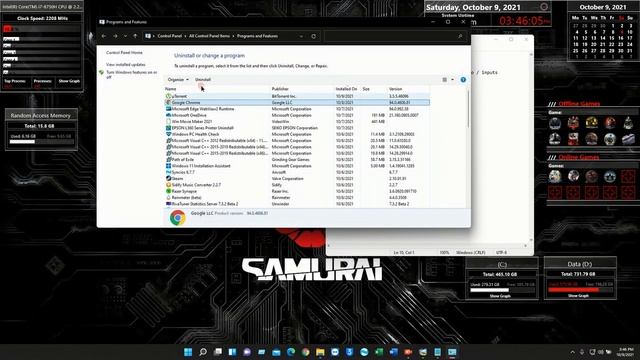Refresh the Programs and Features list
Viewport: 640px width, 360px height.
point(313,36)
